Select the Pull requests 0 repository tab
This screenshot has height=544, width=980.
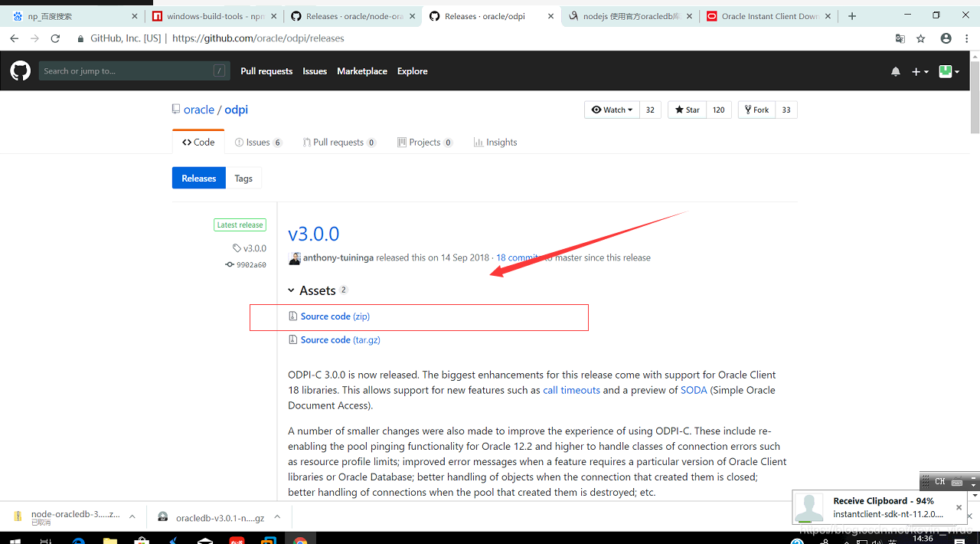pyautogui.click(x=339, y=143)
